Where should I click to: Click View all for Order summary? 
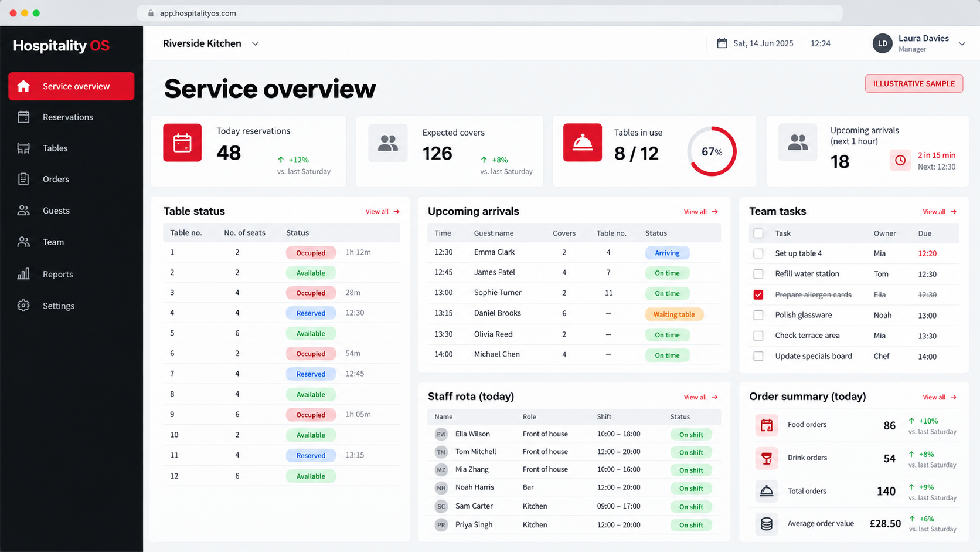(940, 397)
